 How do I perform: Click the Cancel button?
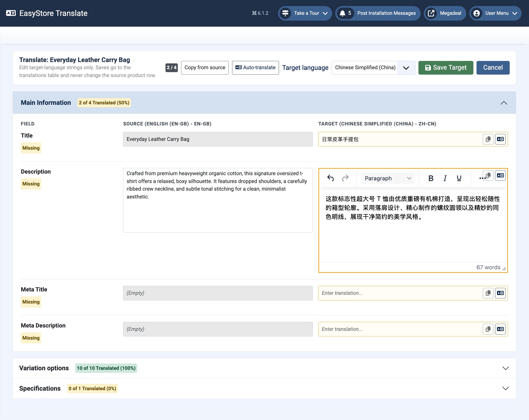[x=493, y=68]
